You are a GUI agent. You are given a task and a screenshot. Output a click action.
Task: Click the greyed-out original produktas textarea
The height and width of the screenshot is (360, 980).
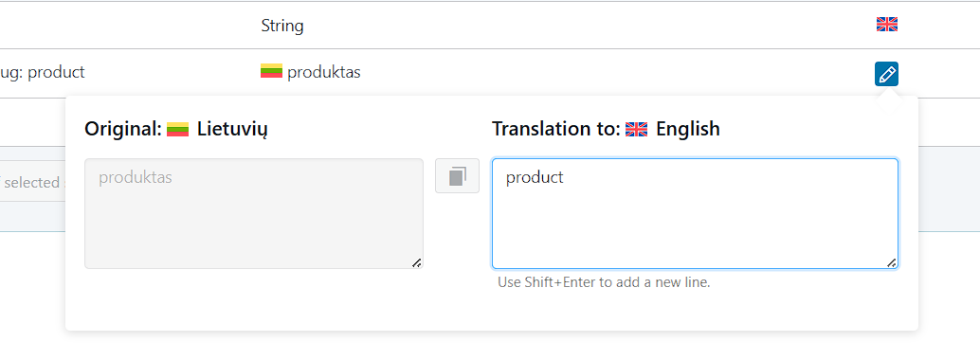[254, 214]
